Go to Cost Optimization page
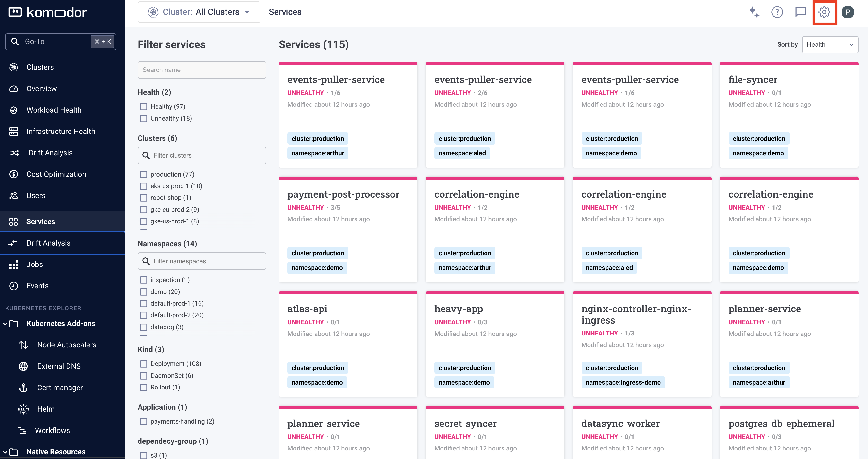This screenshot has width=868, height=459. (x=62, y=174)
